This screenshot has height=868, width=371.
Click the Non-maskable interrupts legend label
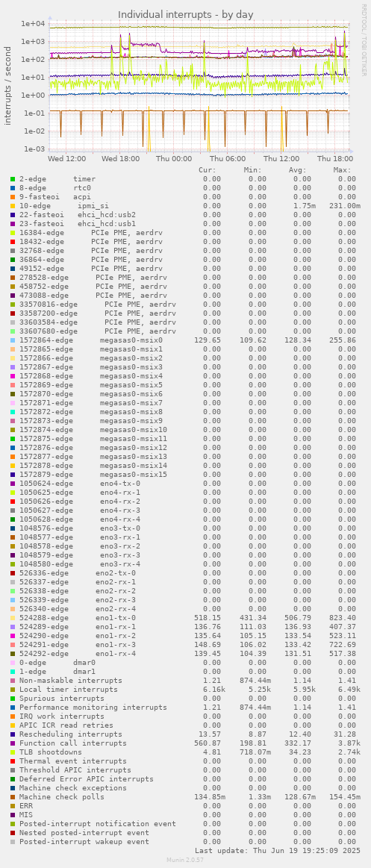[x=71, y=681]
